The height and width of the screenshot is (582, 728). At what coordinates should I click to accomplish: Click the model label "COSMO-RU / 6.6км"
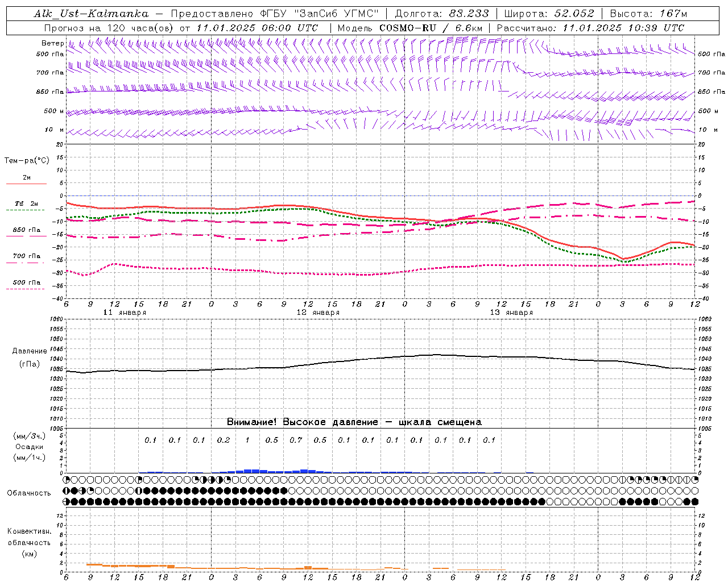431,28
